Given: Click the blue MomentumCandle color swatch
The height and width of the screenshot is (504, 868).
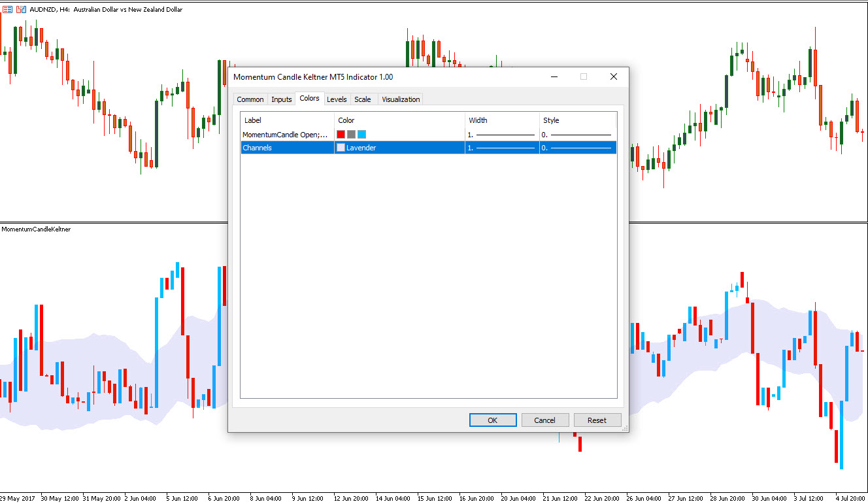Looking at the screenshot, I should [361, 134].
